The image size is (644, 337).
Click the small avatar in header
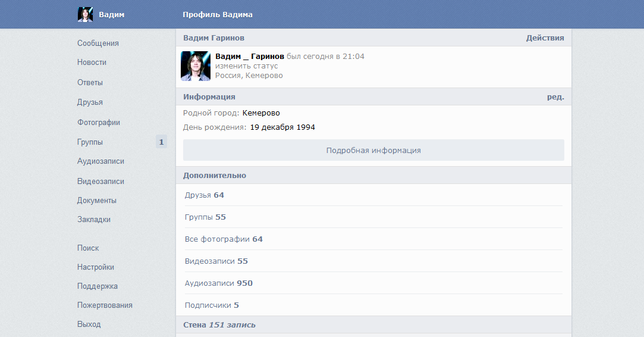(85, 14)
